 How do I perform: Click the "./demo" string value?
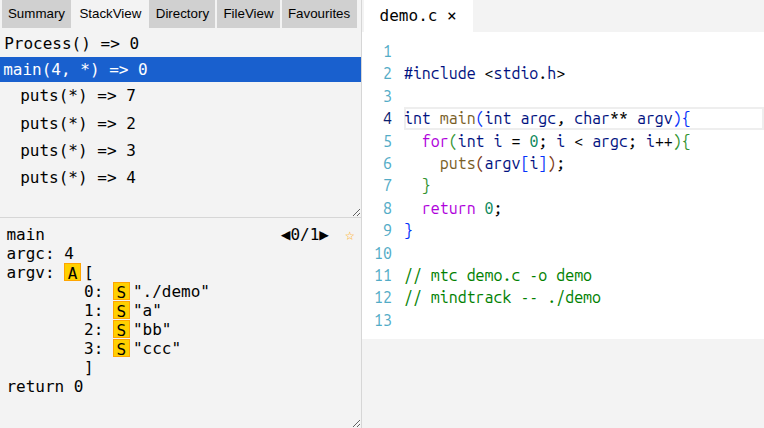point(171,292)
